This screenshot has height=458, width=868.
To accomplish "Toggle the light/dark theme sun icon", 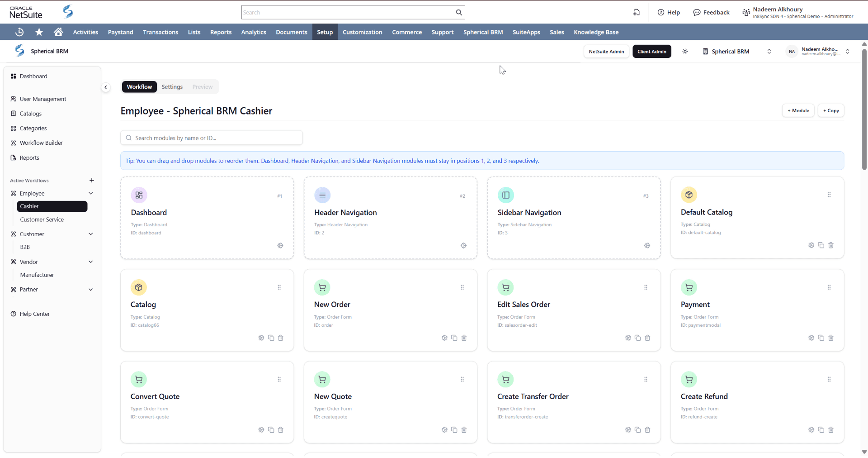I will click(685, 52).
